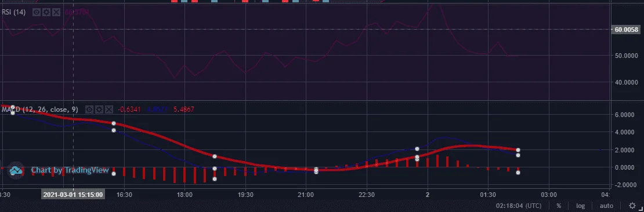Remove the MACD indicator with X icon
644x212 pixels.
click(x=109, y=109)
